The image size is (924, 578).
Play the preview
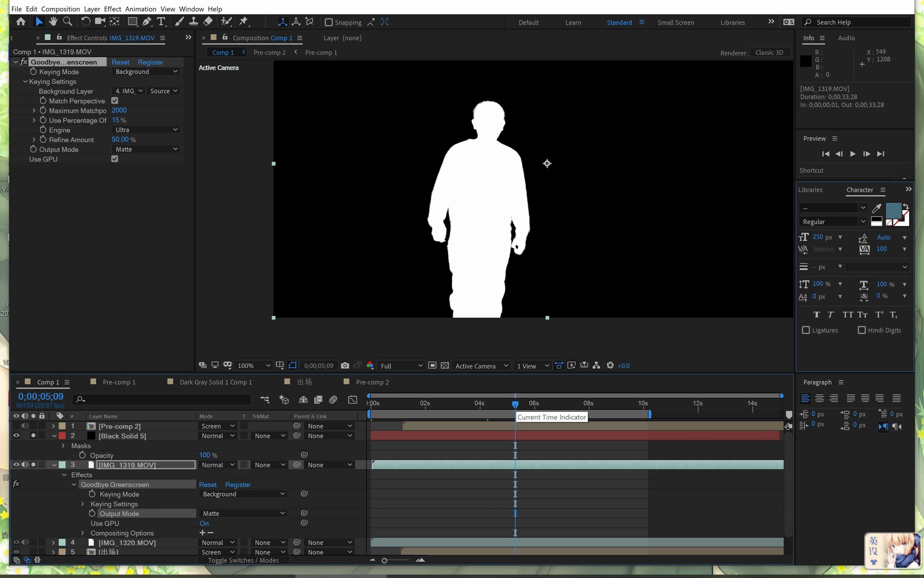pos(853,154)
